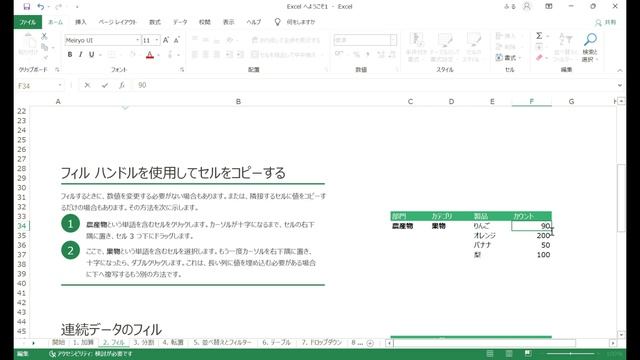The width and height of the screenshot is (640, 360).
Task: Toggle Bold formatting
Action: point(70,55)
